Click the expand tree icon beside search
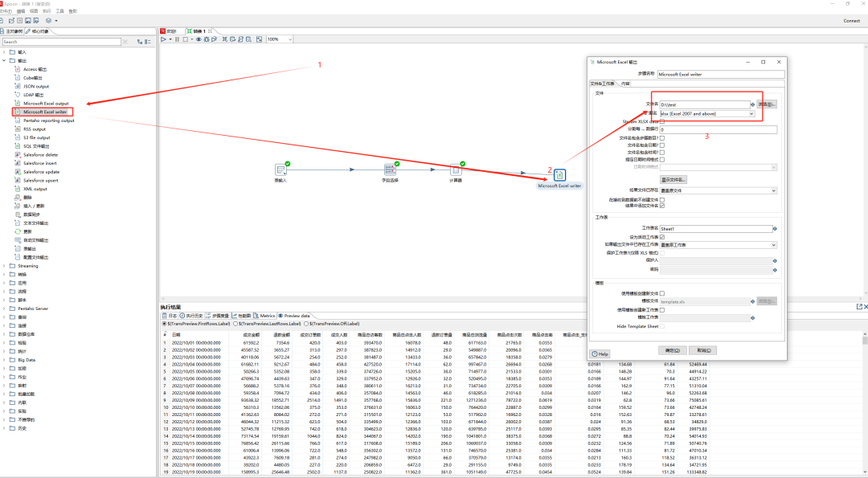 (140, 42)
